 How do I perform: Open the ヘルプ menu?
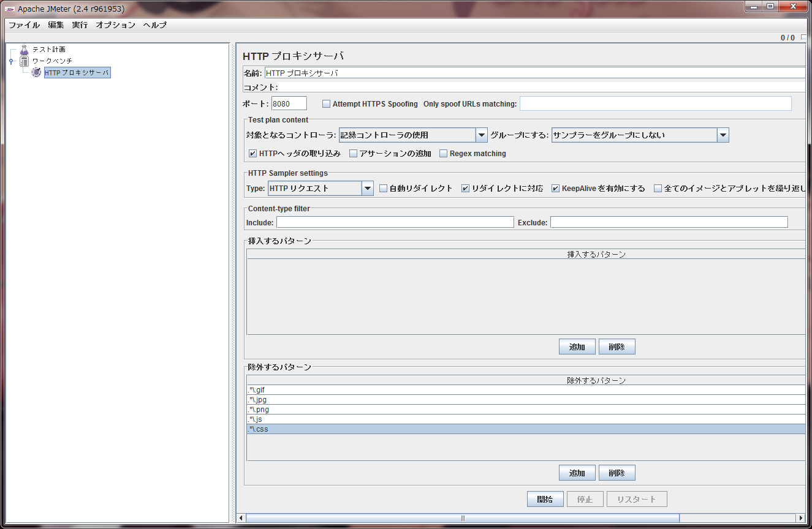(154, 25)
